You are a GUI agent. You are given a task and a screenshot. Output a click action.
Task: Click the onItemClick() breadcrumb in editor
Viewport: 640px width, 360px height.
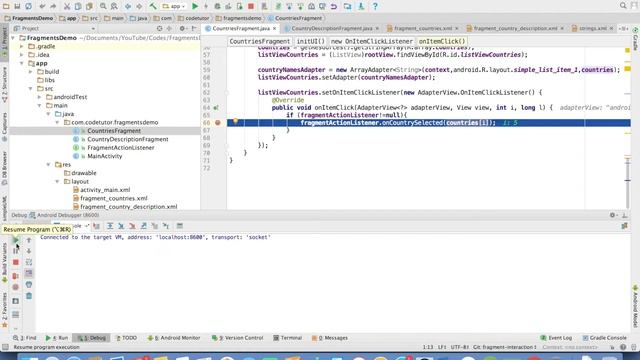point(442,41)
